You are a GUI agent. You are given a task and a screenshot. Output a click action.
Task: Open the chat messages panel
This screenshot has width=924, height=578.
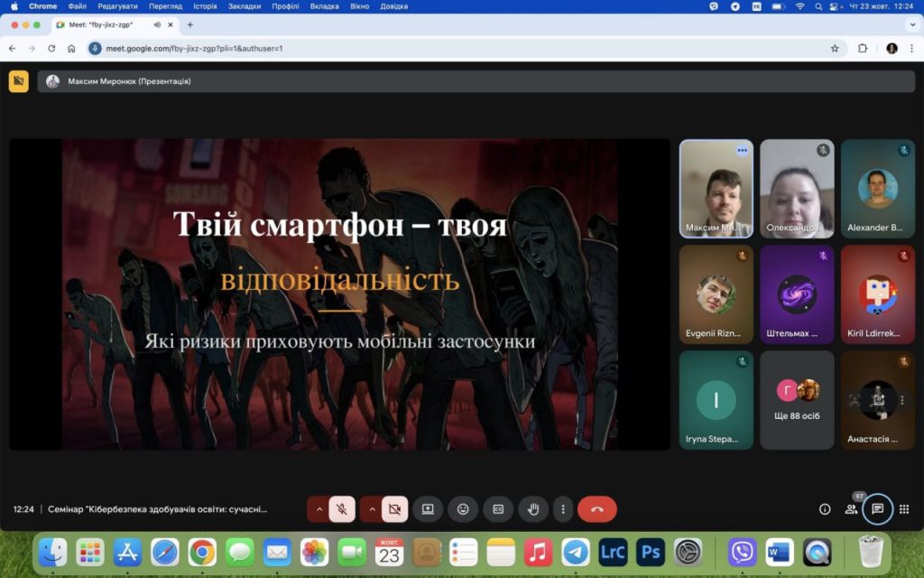[877, 509]
